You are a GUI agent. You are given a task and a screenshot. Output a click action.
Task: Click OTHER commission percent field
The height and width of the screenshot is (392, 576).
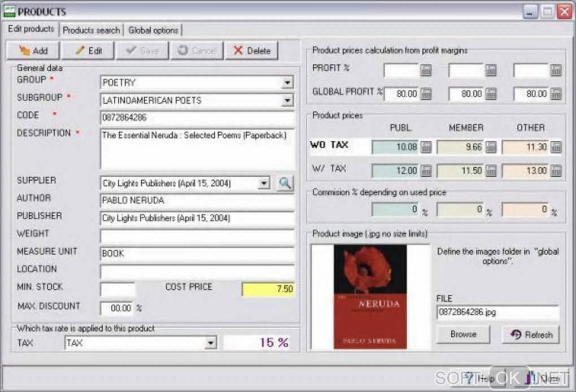[525, 210]
